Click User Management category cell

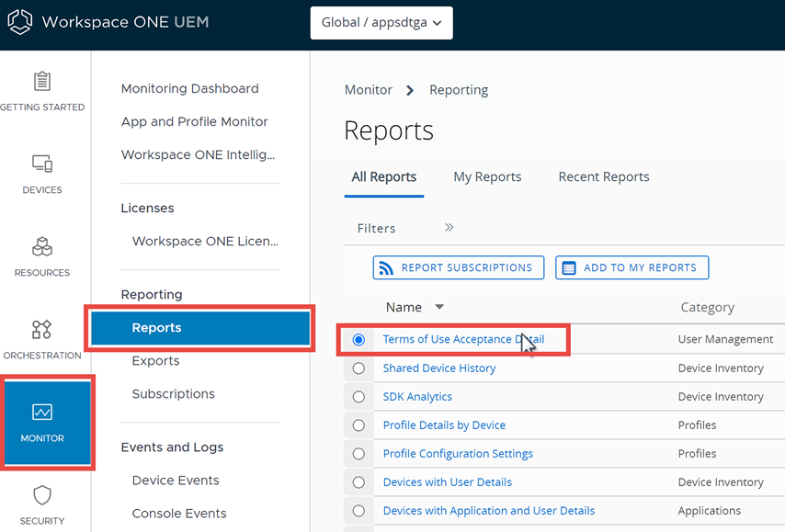click(725, 339)
